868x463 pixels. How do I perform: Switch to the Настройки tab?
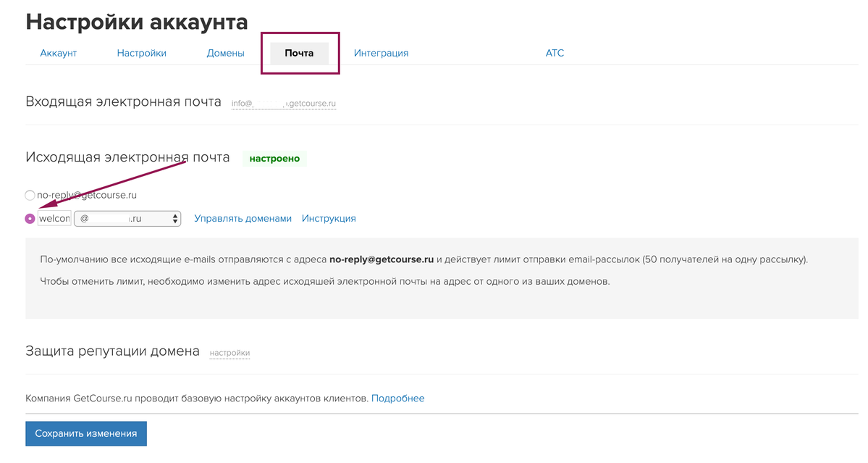click(142, 53)
